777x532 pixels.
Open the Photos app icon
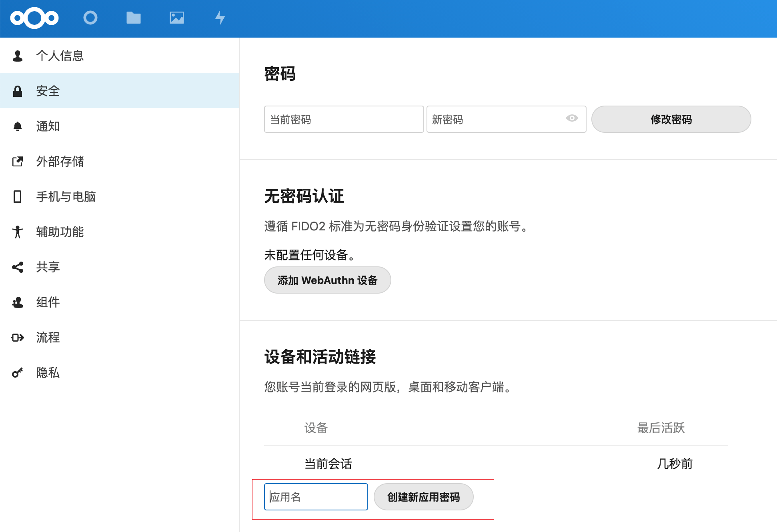(176, 18)
